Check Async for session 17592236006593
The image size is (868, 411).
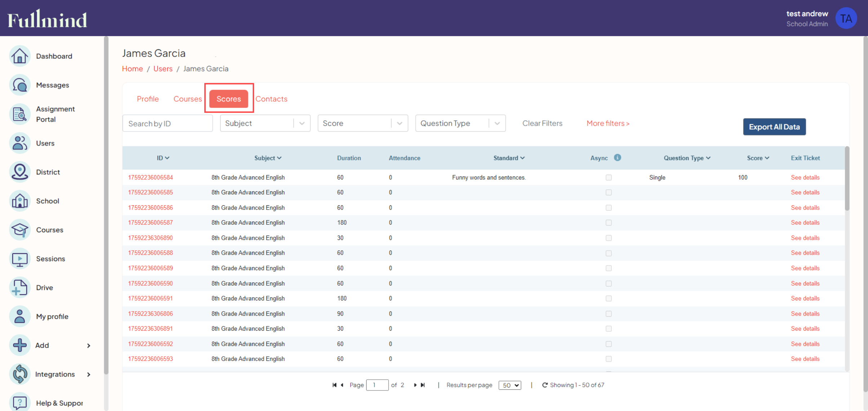[x=609, y=359]
